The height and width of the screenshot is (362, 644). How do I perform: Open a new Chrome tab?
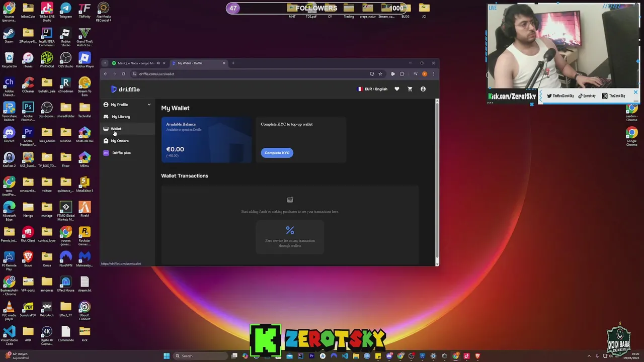(x=233, y=63)
